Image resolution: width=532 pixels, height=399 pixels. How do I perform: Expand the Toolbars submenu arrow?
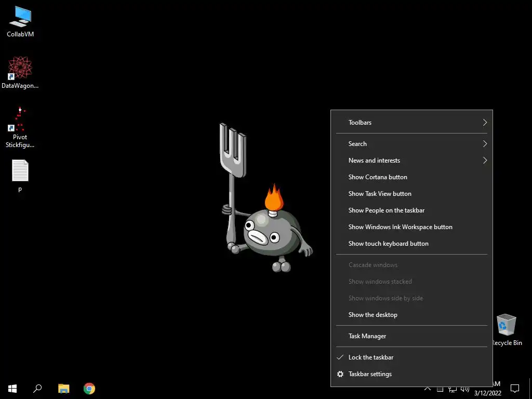485,123
